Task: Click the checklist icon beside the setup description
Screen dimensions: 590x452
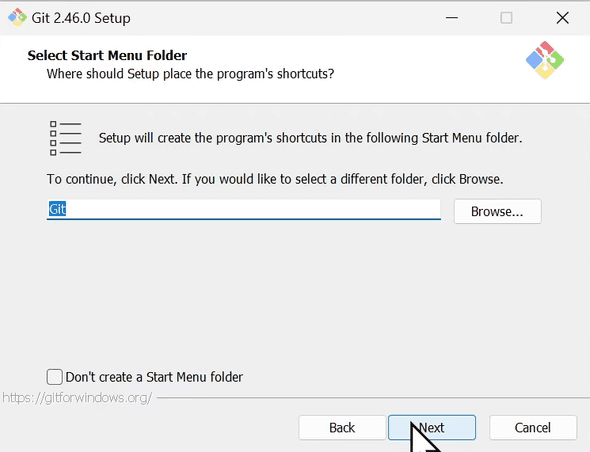Action: pyautogui.click(x=65, y=138)
